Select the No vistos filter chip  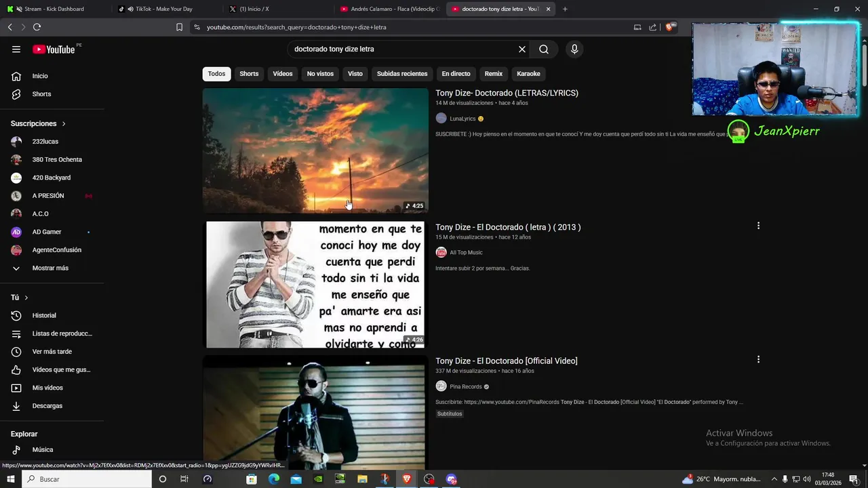(320, 74)
